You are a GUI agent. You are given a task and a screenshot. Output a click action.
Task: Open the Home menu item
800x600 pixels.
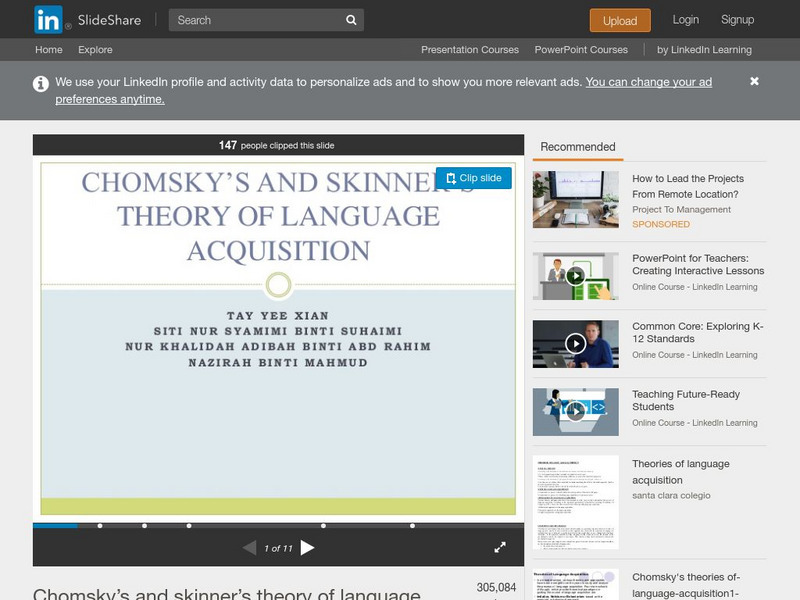click(48, 50)
